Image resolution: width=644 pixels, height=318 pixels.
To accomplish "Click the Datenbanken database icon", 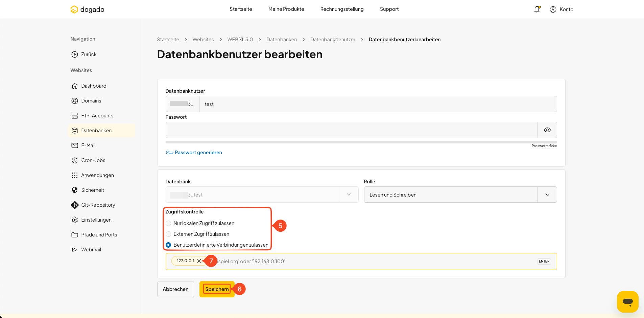I will [75, 131].
